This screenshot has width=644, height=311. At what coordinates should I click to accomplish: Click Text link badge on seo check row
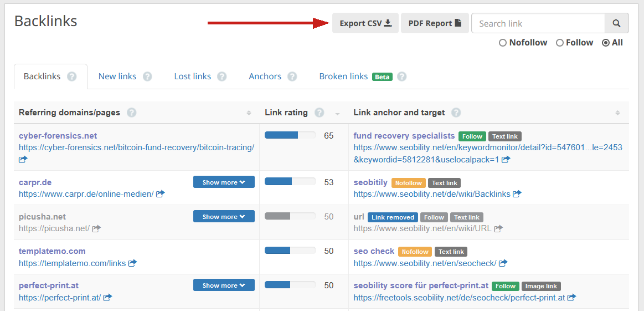coord(451,252)
